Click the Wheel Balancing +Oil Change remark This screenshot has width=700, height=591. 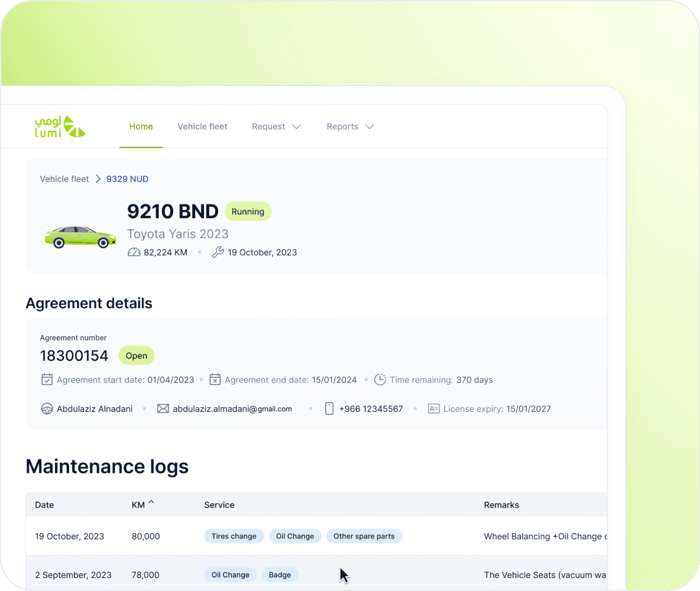point(545,536)
